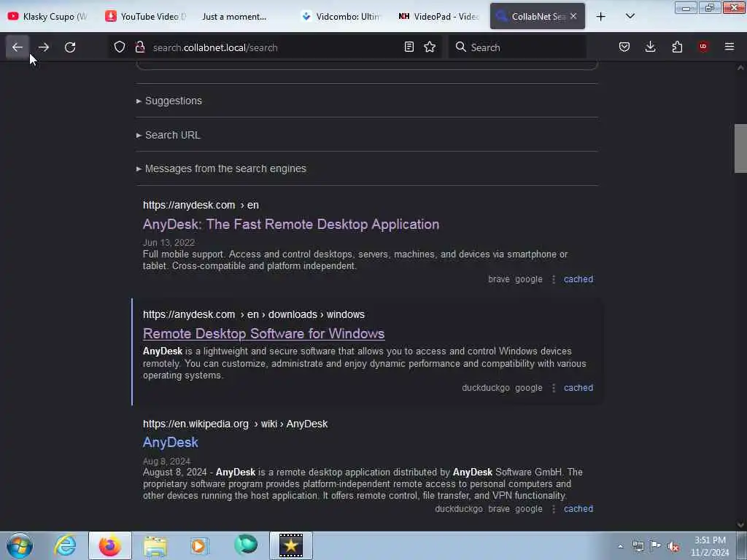Open the Windows Start menu orb

coord(20,545)
